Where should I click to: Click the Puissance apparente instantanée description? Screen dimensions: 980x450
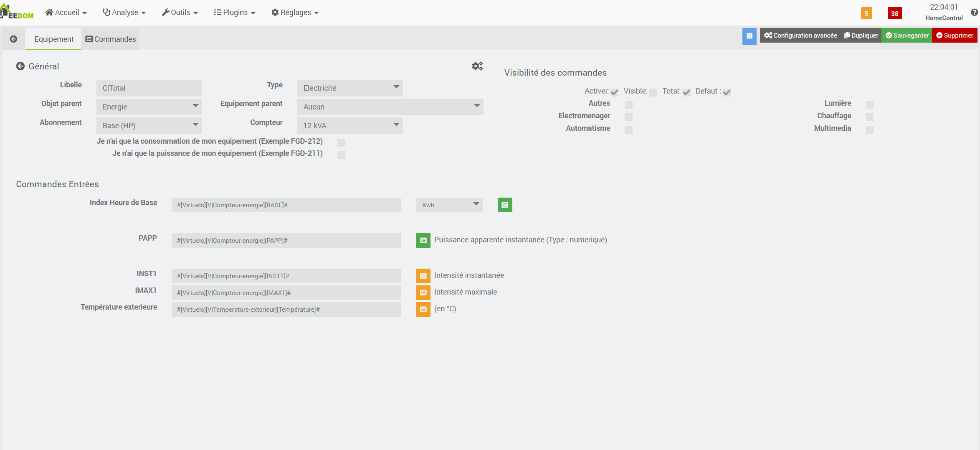(x=521, y=240)
